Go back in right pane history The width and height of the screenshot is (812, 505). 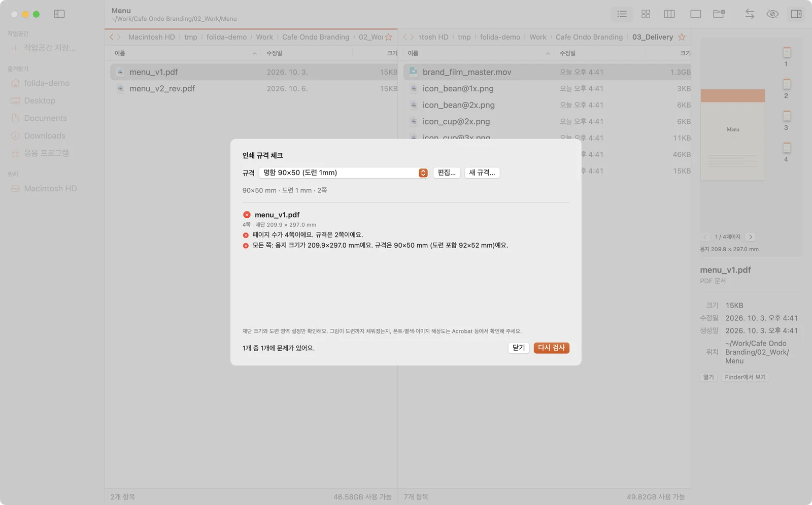404,37
